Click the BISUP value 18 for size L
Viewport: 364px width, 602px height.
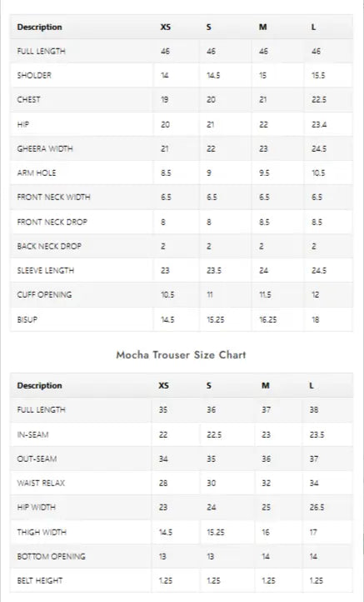click(x=316, y=319)
